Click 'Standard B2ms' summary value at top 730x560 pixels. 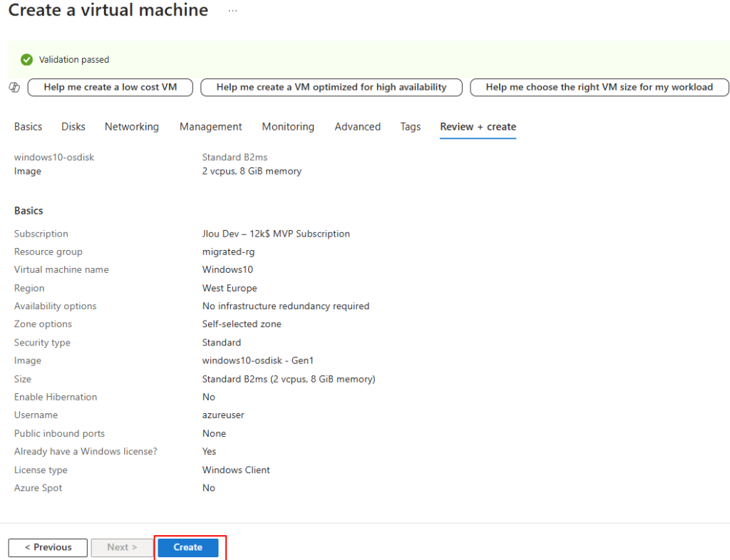235,157
